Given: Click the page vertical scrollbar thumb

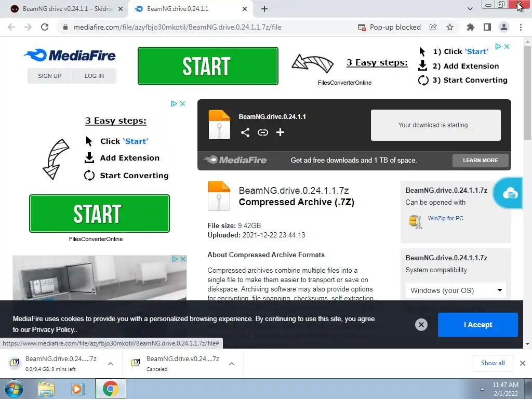Looking at the screenshot, I should pyautogui.click(x=527, y=91).
